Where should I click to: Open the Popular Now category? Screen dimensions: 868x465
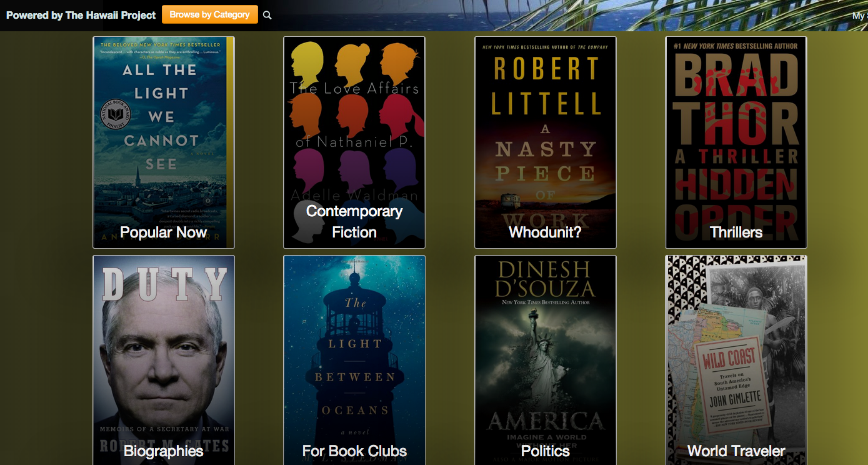[163, 232]
